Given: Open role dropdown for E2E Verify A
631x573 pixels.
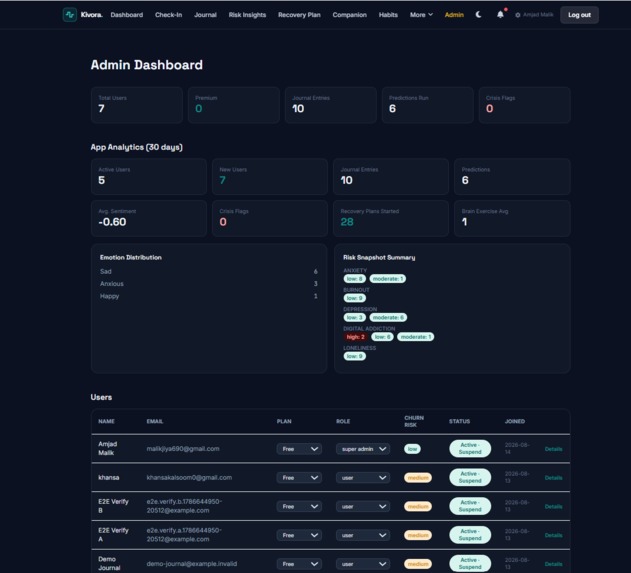Looking at the screenshot, I should pos(363,535).
